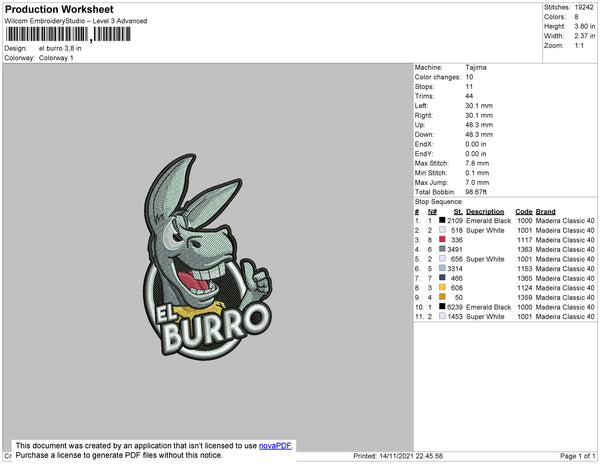Viewport: 600px width, 464px height.
Task: Click the machine value 'Tajima'
Action: pos(476,67)
